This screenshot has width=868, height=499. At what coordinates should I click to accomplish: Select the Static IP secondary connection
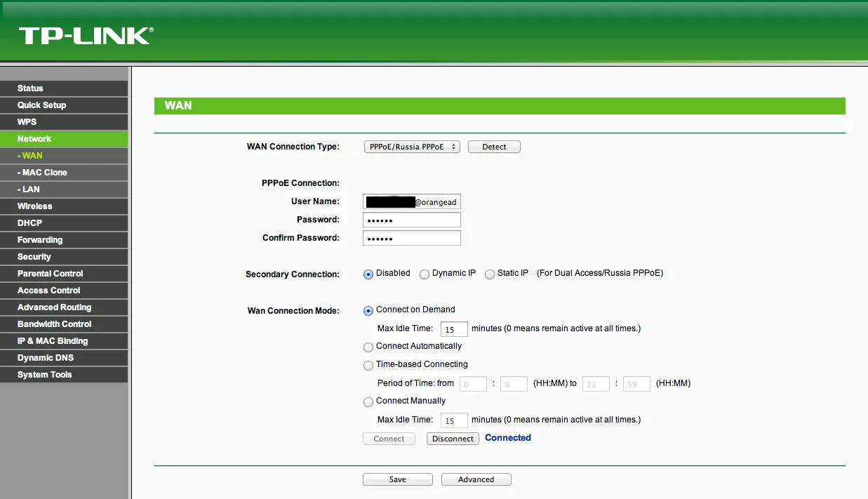pyautogui.click(x=489, y=274)
